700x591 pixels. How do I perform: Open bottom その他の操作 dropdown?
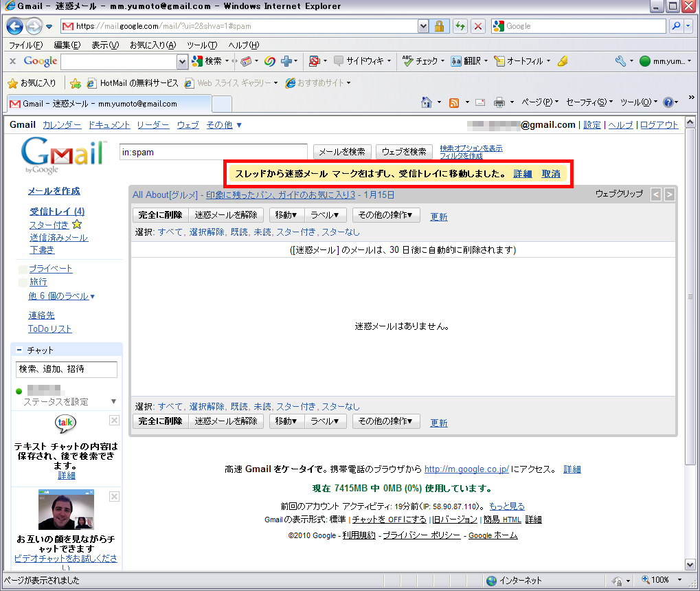[385, 421]
